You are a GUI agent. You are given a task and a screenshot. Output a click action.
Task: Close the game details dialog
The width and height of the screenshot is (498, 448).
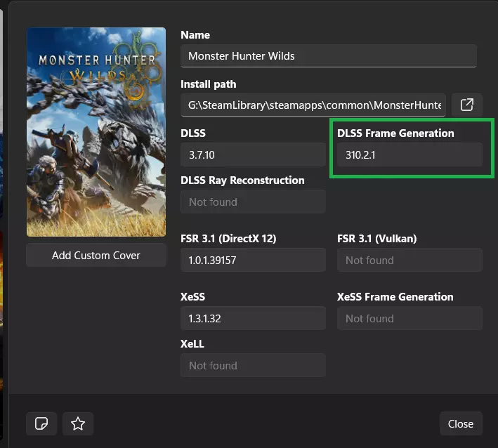point(460,423)
